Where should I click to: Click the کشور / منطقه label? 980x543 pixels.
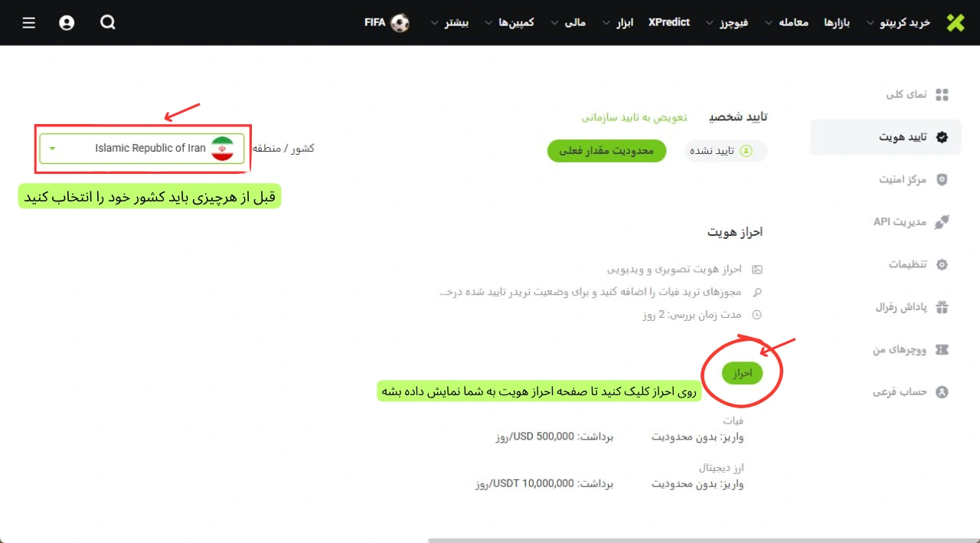[x=283, y=149]
